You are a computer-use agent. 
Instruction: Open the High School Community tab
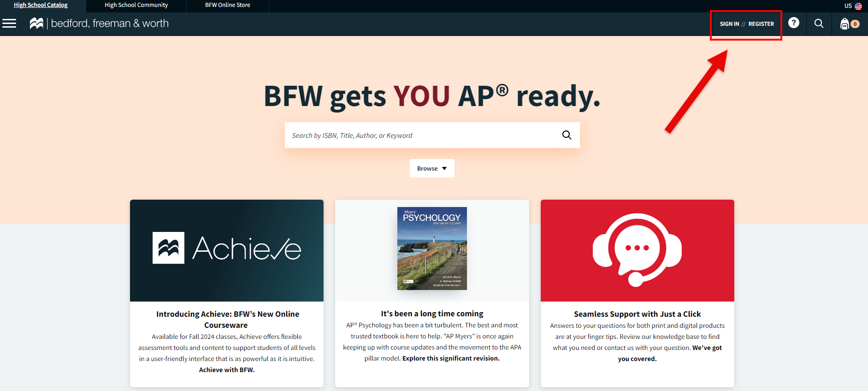pyautogui.click(x=136, y=5)
